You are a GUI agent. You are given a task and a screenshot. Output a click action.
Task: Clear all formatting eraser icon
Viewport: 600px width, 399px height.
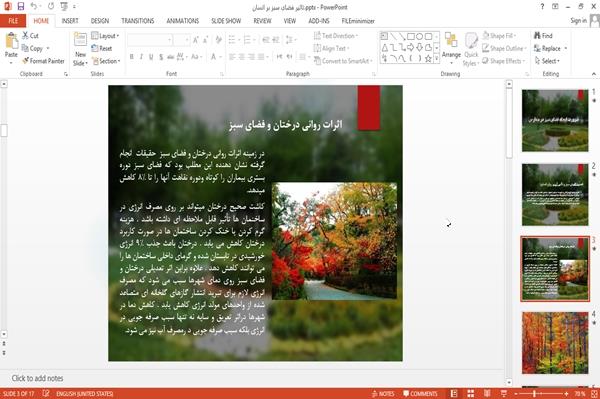coord(219,40)
